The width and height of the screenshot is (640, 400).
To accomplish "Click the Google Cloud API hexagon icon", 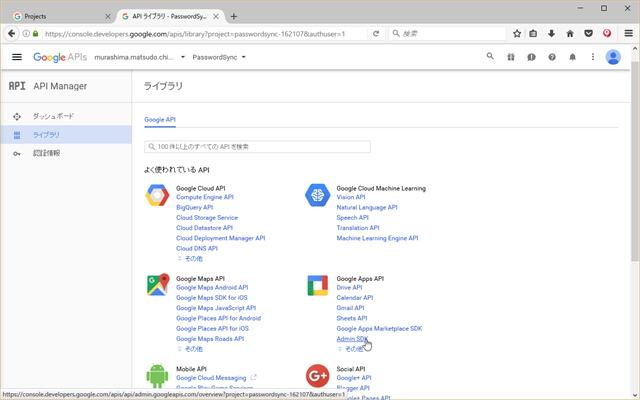I will click(x=157, y=195).
